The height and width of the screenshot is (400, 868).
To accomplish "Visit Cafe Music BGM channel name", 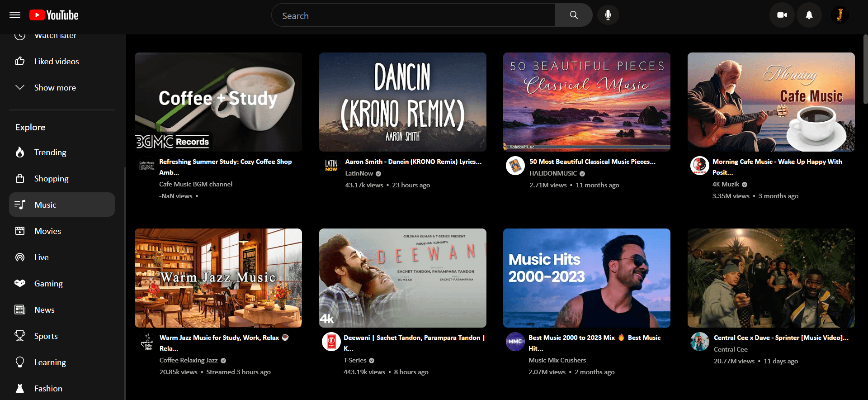I will [x=196, y=184].
